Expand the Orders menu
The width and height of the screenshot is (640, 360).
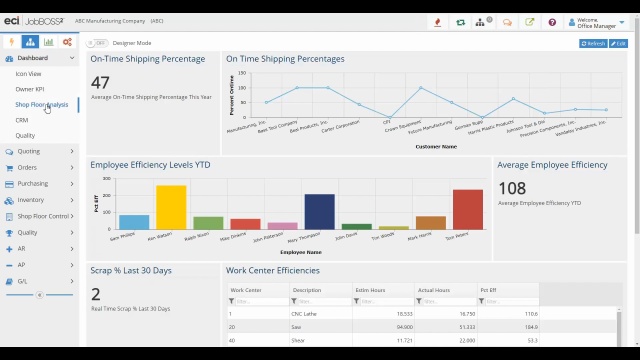[x=72, y=167]
